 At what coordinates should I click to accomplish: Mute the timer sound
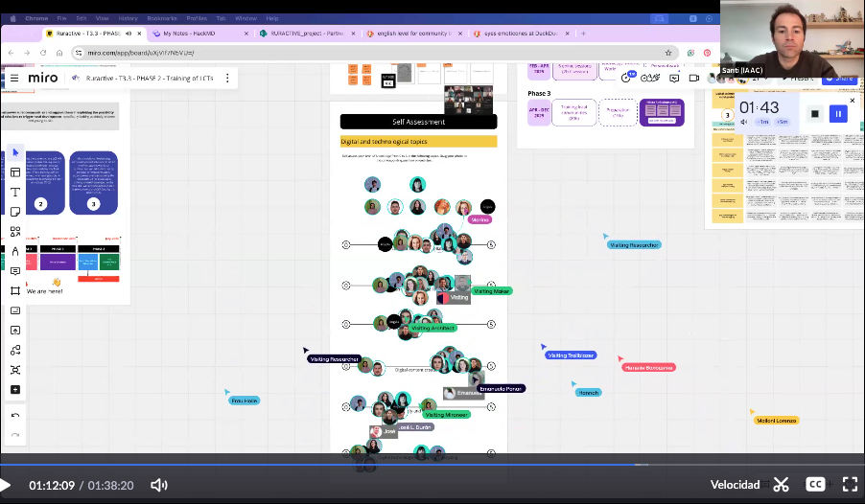pos(744,122)
